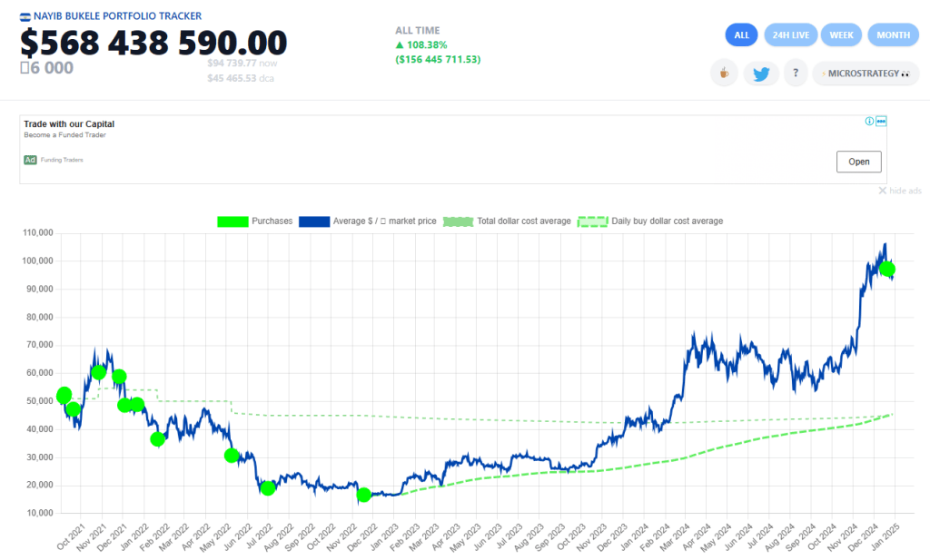The width and height of the screenshot is (930, 560).
Task: Open the Twitter bird icon link
Action: point(761,74)
